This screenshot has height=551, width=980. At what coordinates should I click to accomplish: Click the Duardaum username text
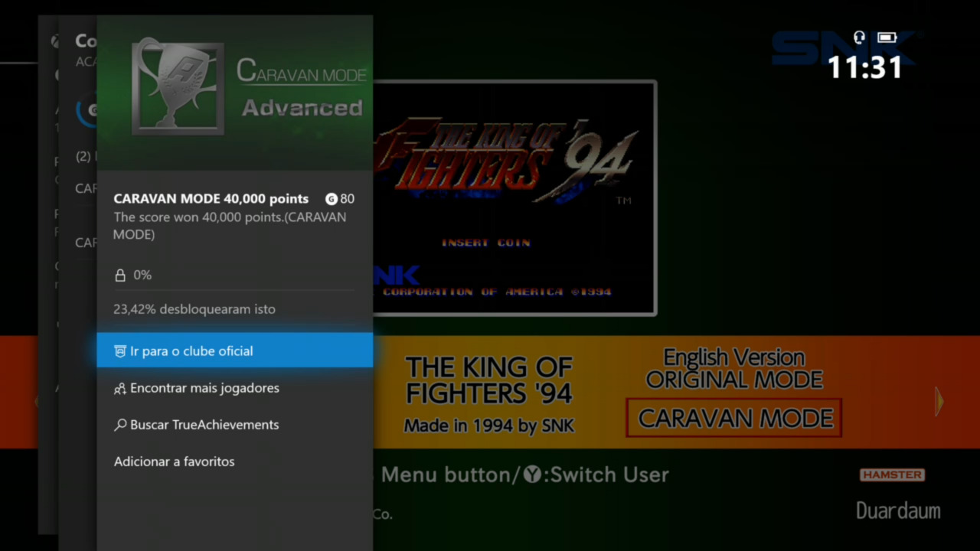(x=898, y=510)
